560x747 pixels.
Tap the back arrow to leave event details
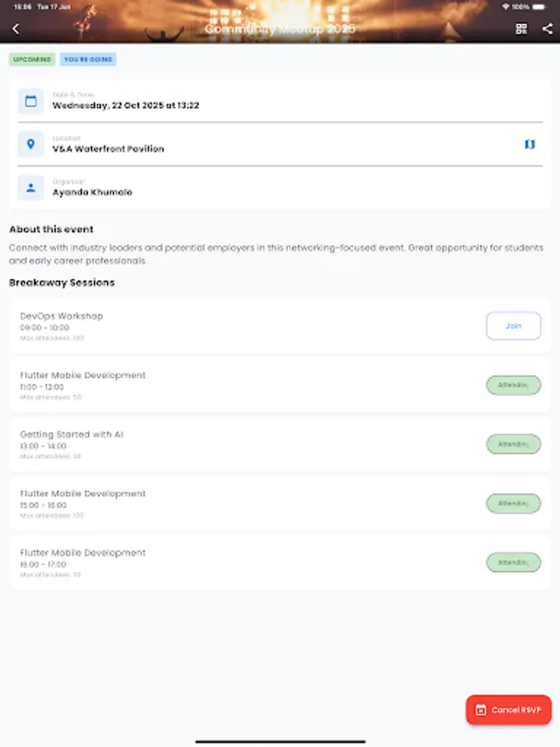coord(17,28)
